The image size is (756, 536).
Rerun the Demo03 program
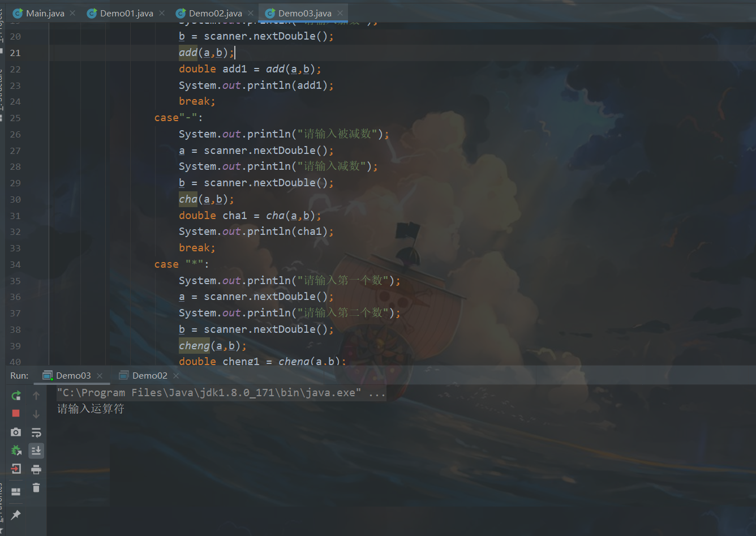(16, 396)
